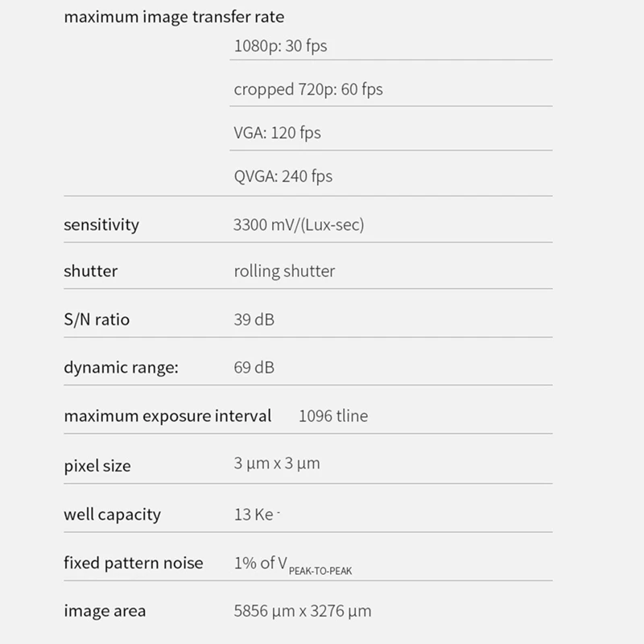Select the "rolling shutter" value text
644x644 pixels.
point(283,271)
